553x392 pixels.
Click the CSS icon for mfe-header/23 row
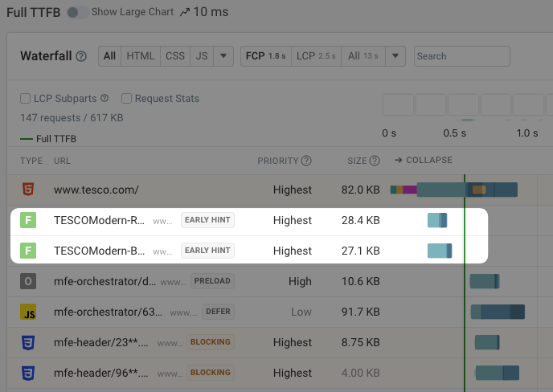[x=28, y=342]
